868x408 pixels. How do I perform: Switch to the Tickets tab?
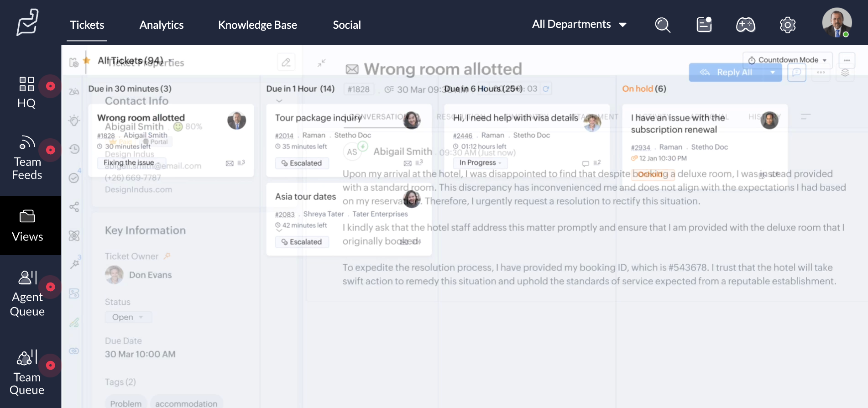pyautogui.click(x=87, y=25)
